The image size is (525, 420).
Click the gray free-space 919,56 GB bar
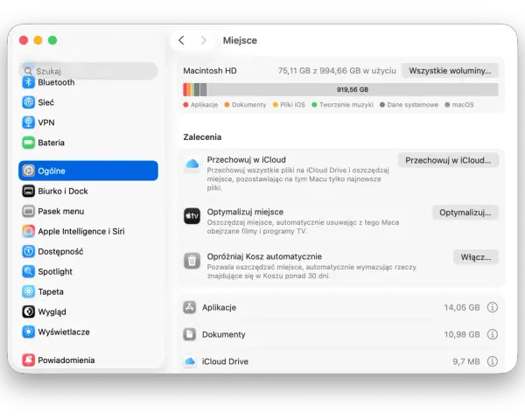[x=353, y=90]
